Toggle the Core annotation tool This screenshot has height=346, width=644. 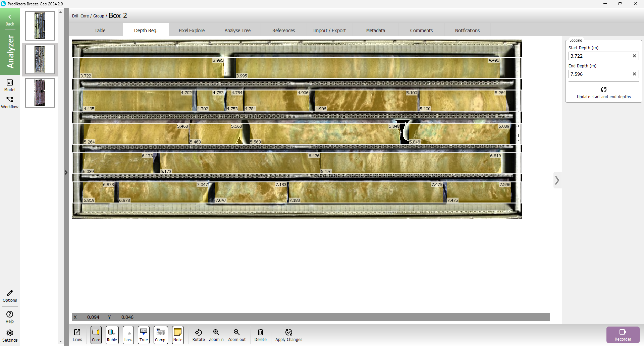(x=96, y=335)
